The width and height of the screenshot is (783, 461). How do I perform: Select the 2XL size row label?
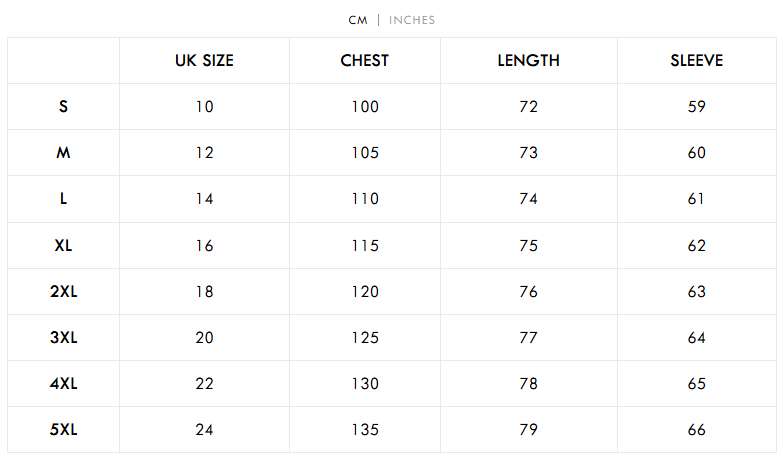pos(64,292)
